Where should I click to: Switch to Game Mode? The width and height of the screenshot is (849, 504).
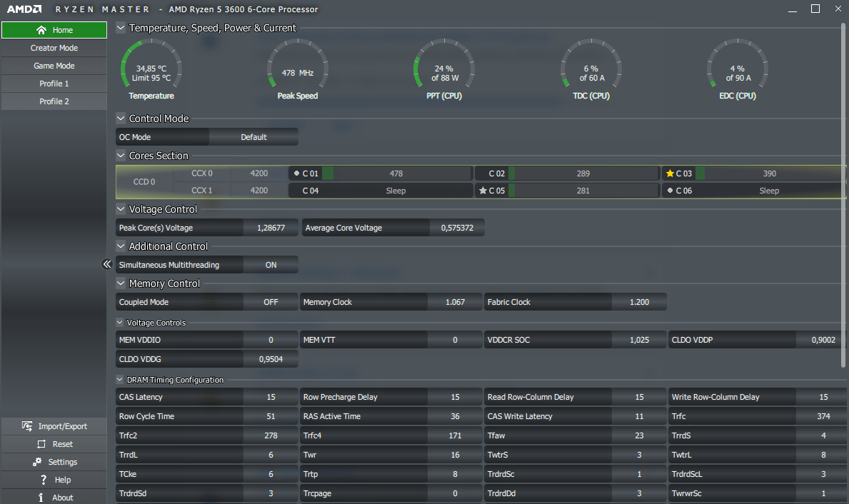pyautogui.click(x=54, y=66)
